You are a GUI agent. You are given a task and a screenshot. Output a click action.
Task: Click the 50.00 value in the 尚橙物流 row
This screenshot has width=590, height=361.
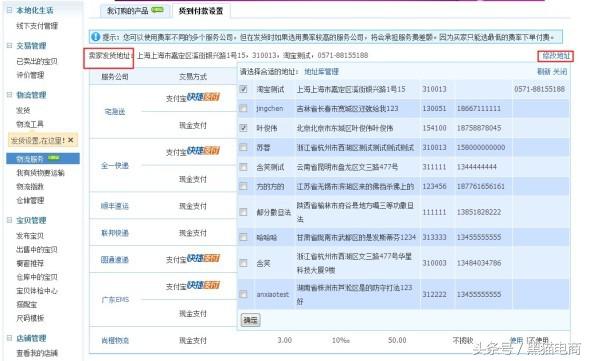(x=397, y=340)
